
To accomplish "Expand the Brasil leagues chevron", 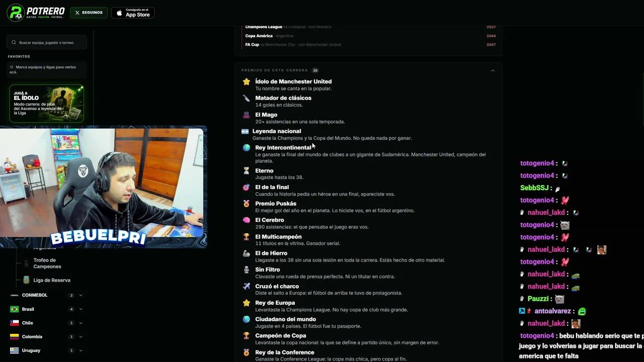I will point(80,309).
